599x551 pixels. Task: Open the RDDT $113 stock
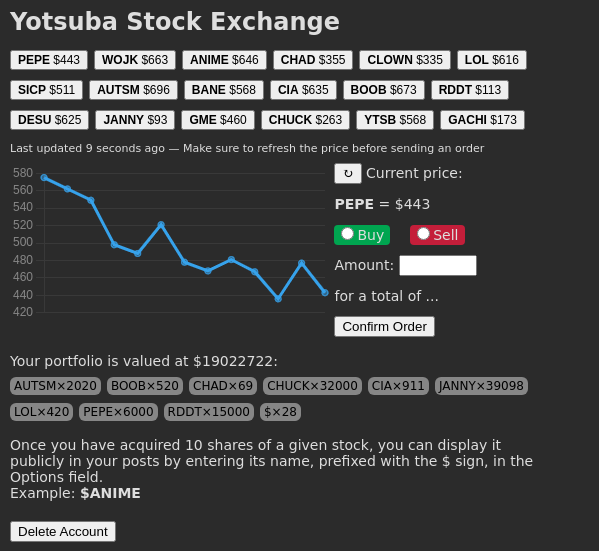point(470,90)
